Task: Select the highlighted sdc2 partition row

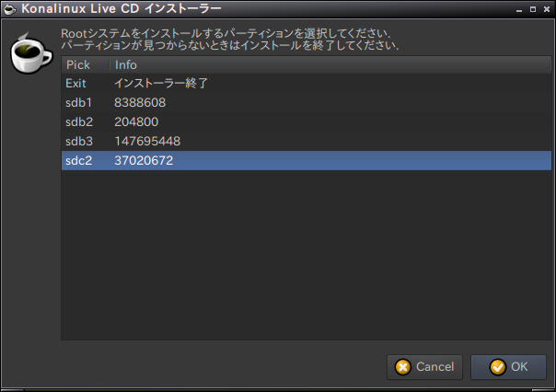Action: (307, 160)
